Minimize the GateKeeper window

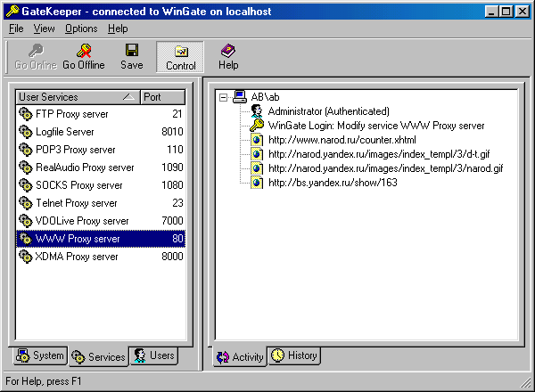pyautogui.click(x=491, y=12)
